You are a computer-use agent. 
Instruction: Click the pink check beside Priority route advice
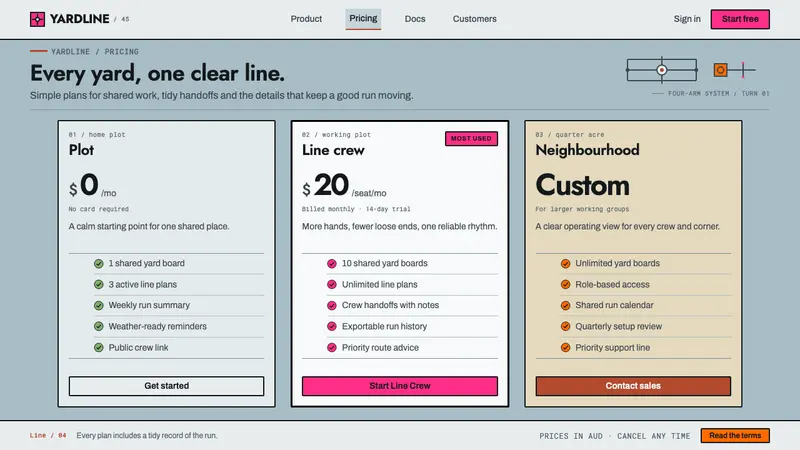(332, 348)
